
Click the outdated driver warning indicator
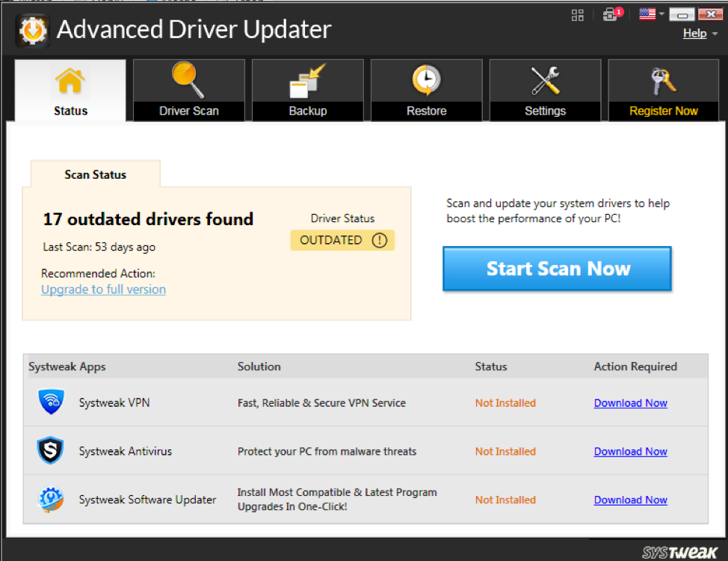[380, 240]
